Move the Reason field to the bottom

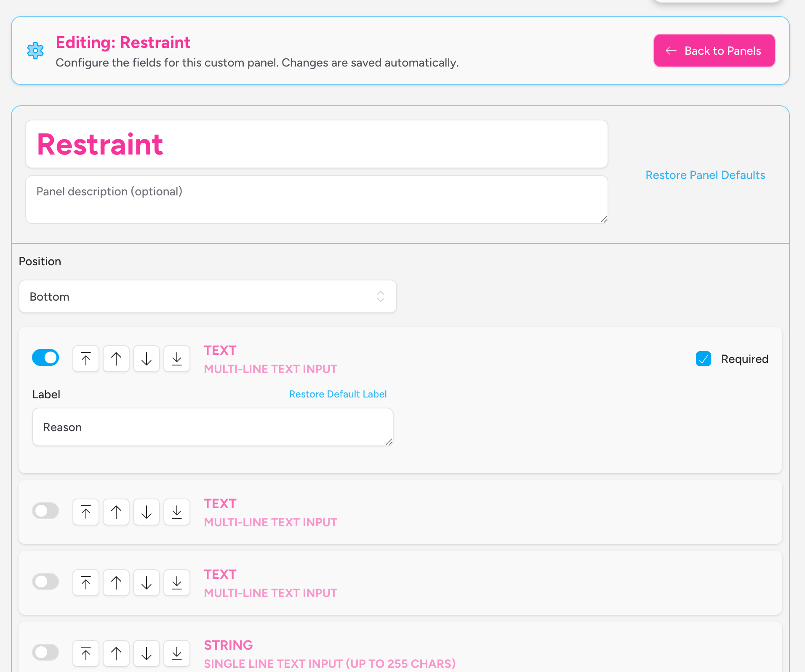(x=176, y=358)
